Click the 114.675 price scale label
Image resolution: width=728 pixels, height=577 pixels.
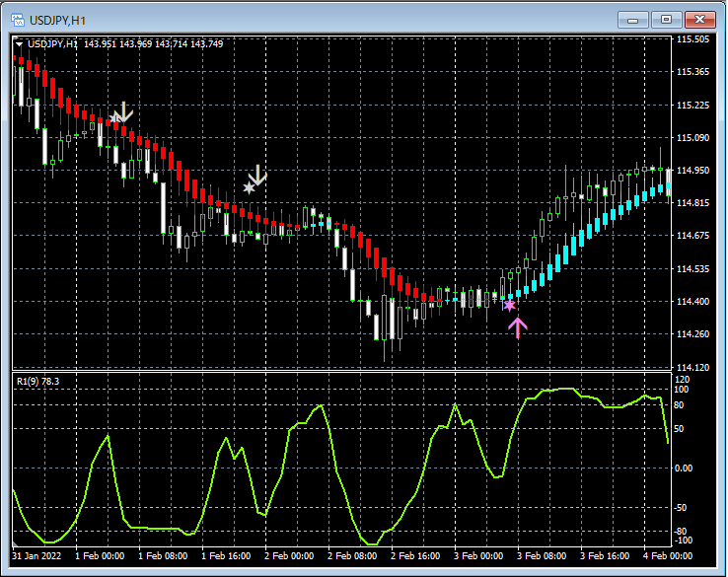click(692, 236)
